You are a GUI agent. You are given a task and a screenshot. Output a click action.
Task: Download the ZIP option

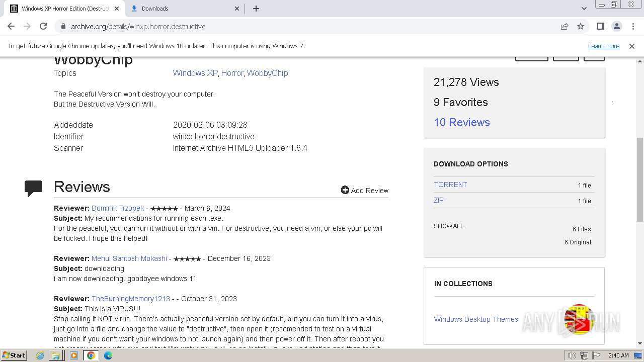(439, 200)
